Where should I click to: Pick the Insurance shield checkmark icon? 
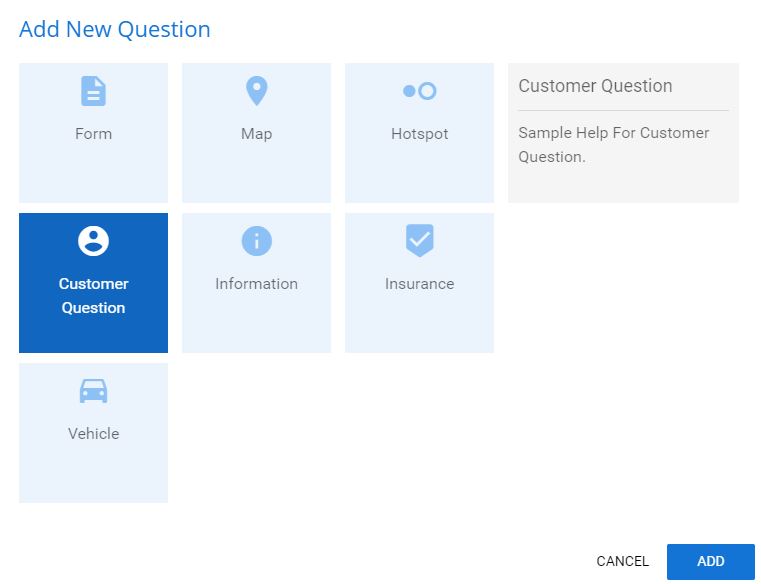(x=419, y=240)
